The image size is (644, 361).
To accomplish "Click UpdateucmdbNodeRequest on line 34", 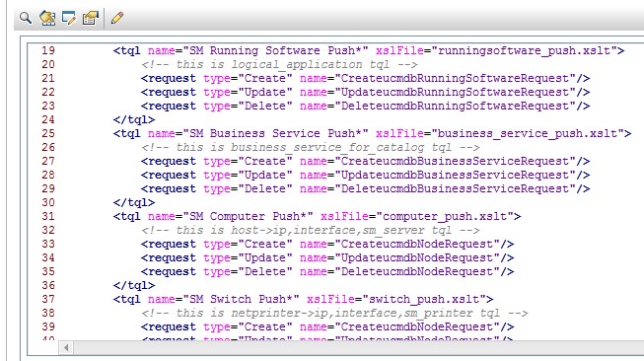I will pos(417,257).
